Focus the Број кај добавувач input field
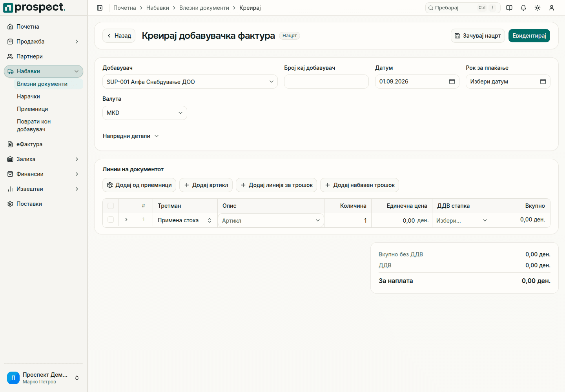The image size is (565, 392). click(x=326, y=82)
